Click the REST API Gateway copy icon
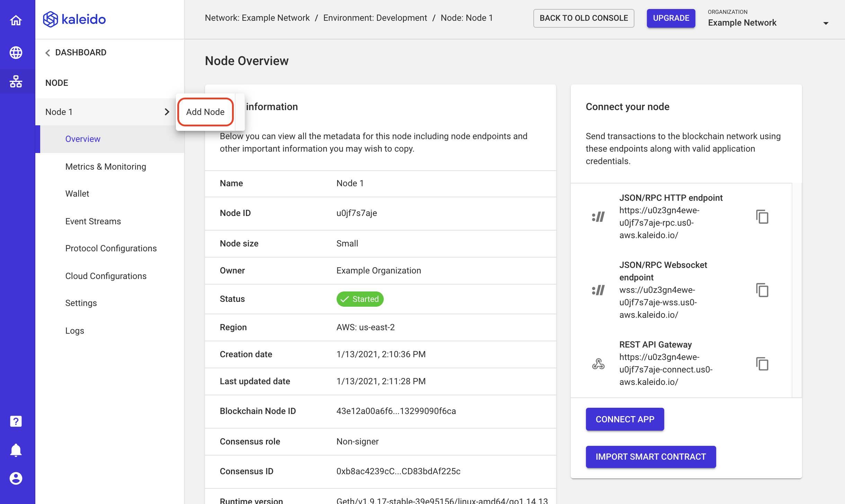This screenshot has height=504, width=845. [762, 363]
